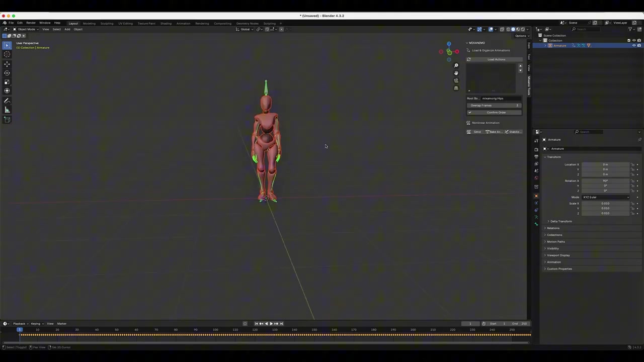Open the File menu

(x=11, y=23)
